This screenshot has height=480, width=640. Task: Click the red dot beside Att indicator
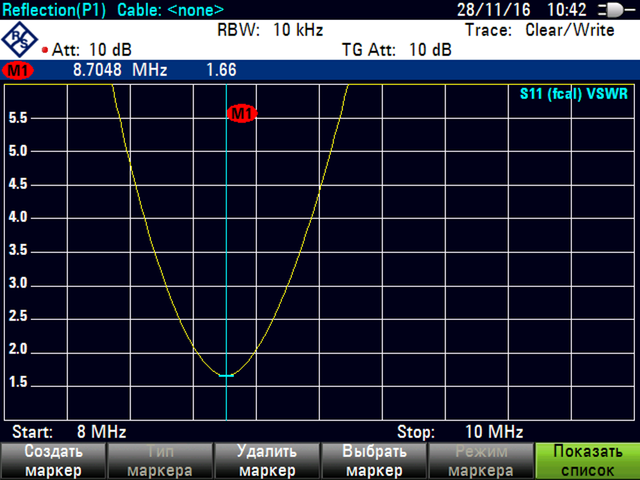pyautogui.click(x=47, y=49)
